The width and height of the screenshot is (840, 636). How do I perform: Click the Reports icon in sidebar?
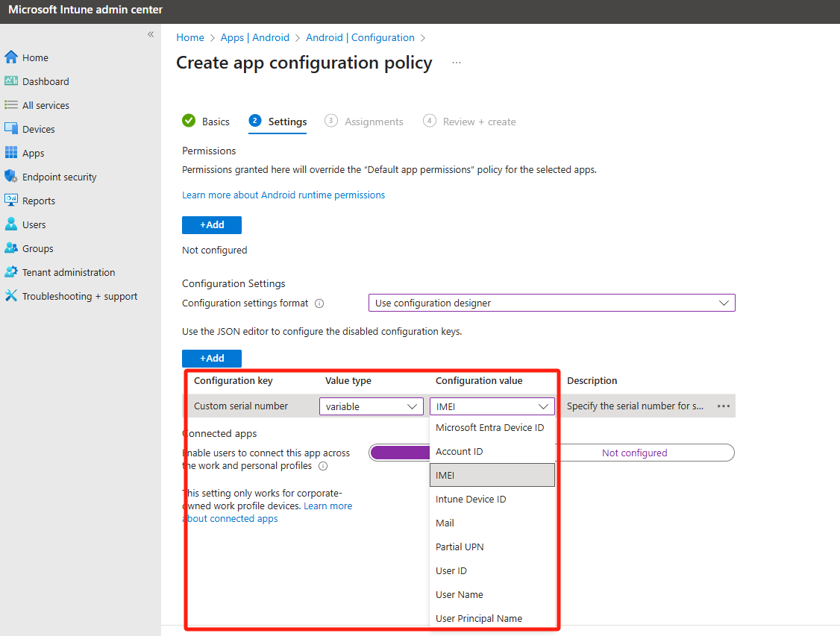[10, 201]
